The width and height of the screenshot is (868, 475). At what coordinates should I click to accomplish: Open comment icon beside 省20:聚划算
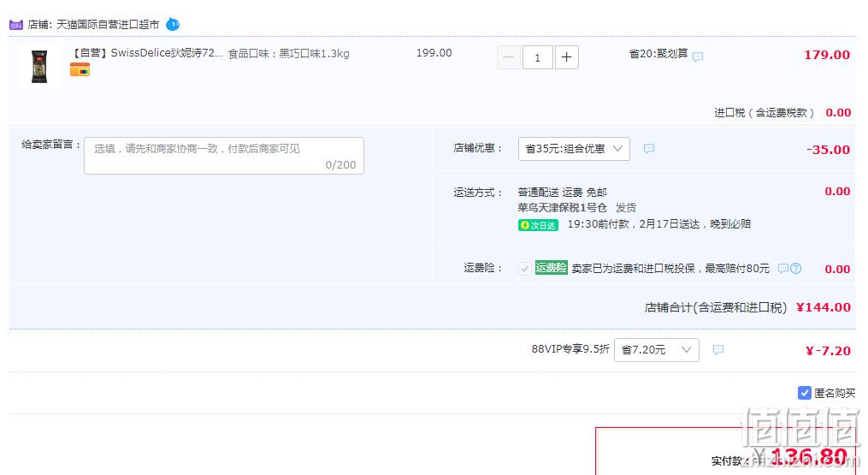(x=698, y=56)
